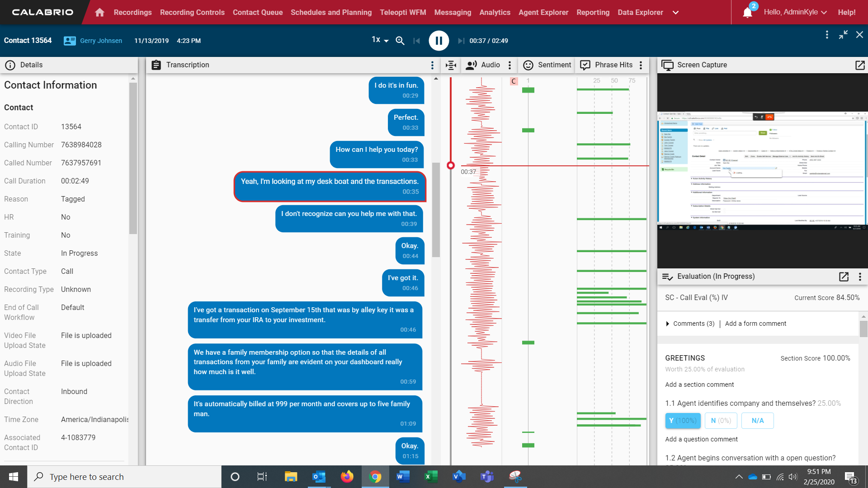Click the Evaluation checklist icon

pos(667,277)
